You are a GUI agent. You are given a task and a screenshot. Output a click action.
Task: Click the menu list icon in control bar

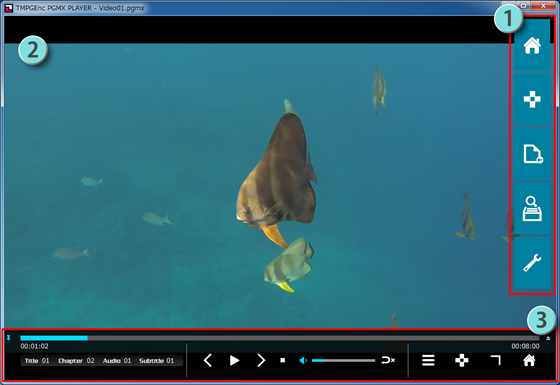428,360
